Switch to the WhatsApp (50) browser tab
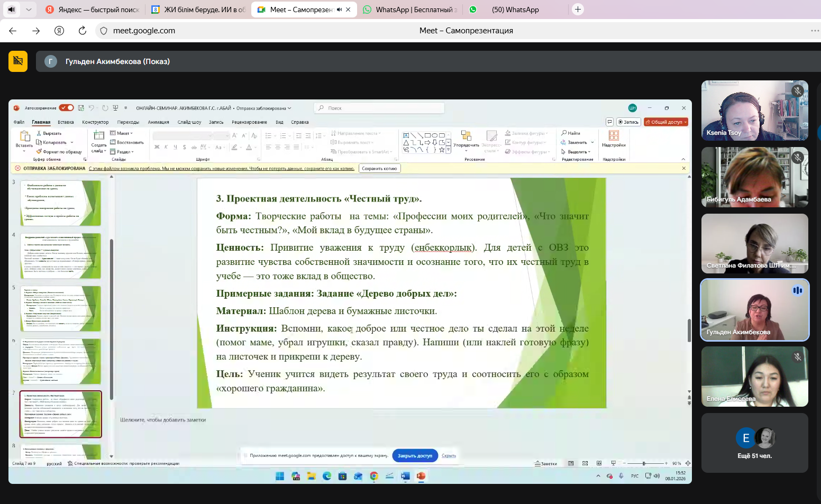This screenshot has height=504, width=821. pyautogui.click(x=515, y=10)
